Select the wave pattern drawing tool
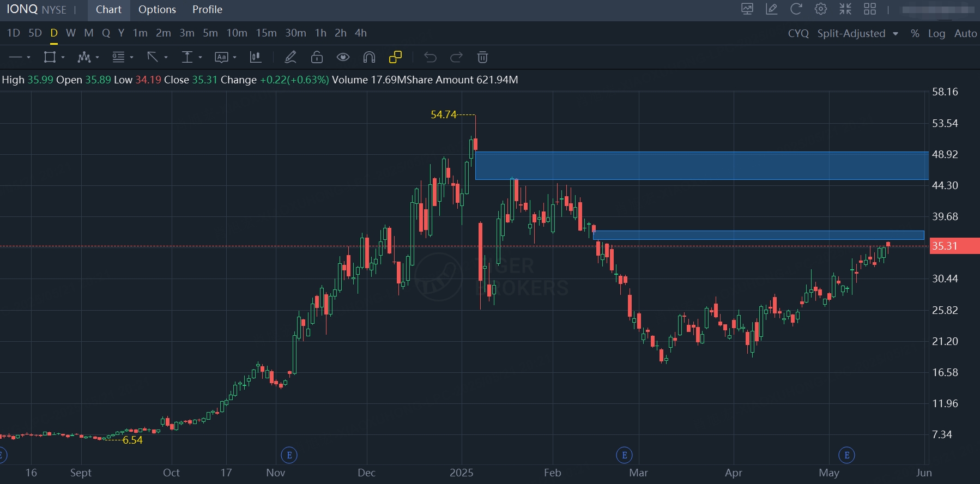The height and width of the screenshot is (484, 980). click(x=84, y=57)
